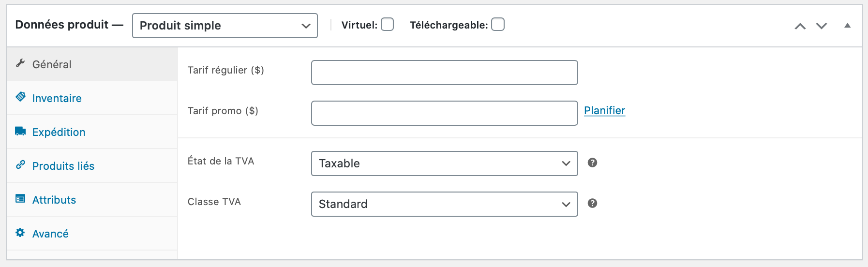Image resolution: width=868 pixels, height=267 pixels.
Task: Click the Avancé gear icon
Action: tap(20, 233)
